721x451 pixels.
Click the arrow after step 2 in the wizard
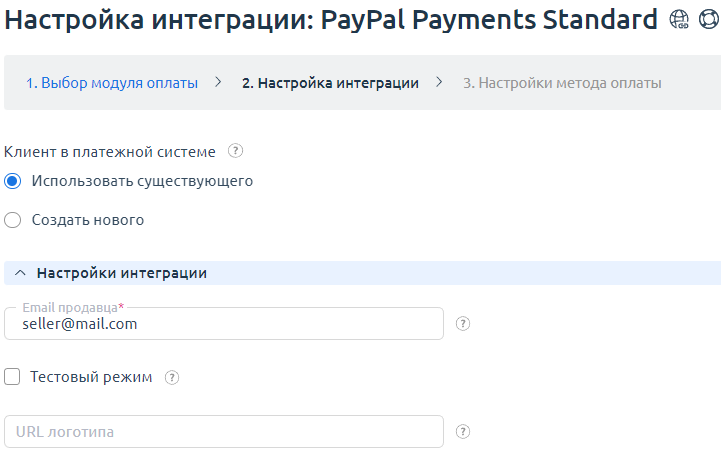(439, 82)
